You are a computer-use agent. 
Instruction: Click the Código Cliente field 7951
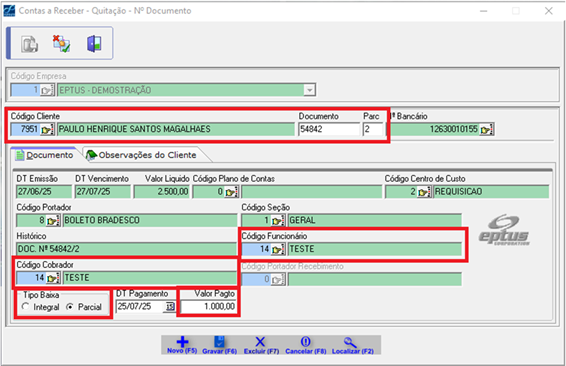[x=25, y=129]
